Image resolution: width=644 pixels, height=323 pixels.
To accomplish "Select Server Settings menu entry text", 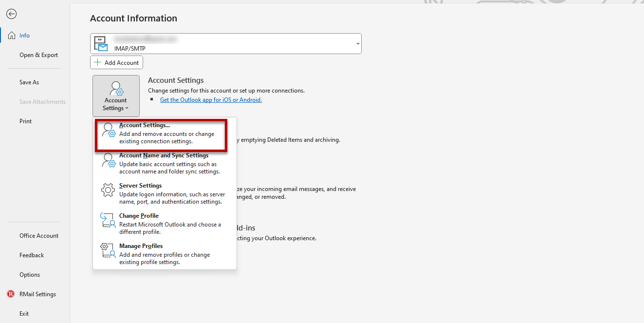I will coord(141,186).
